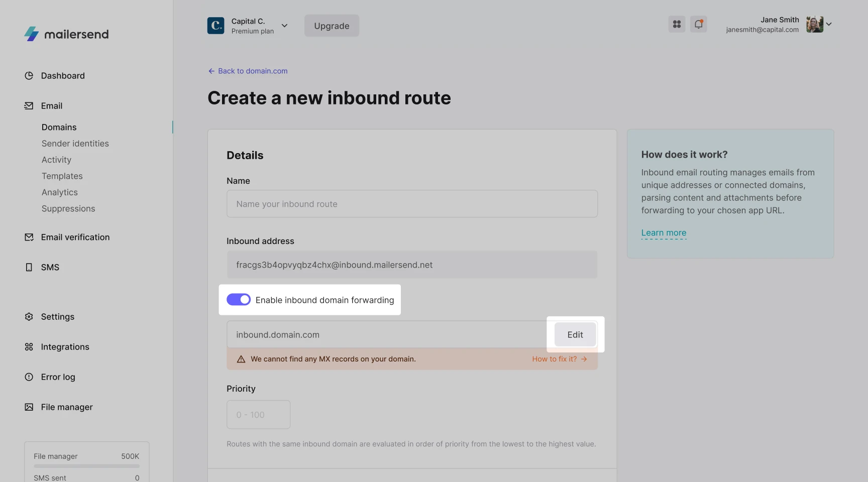
Task: Click the File manager usage progress bar
Action: click(86, 466)
